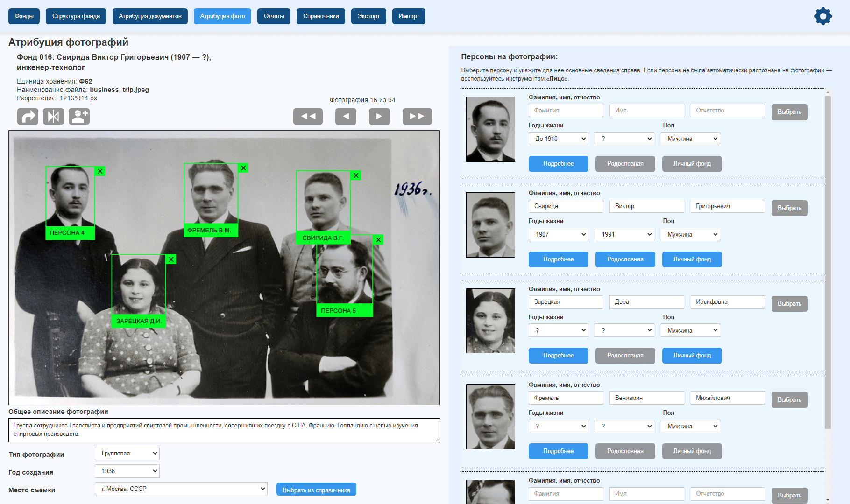Click the empty Фамилия field of first person
The height and width of the screenshot is (504, 850).
(x=566, y=111)
